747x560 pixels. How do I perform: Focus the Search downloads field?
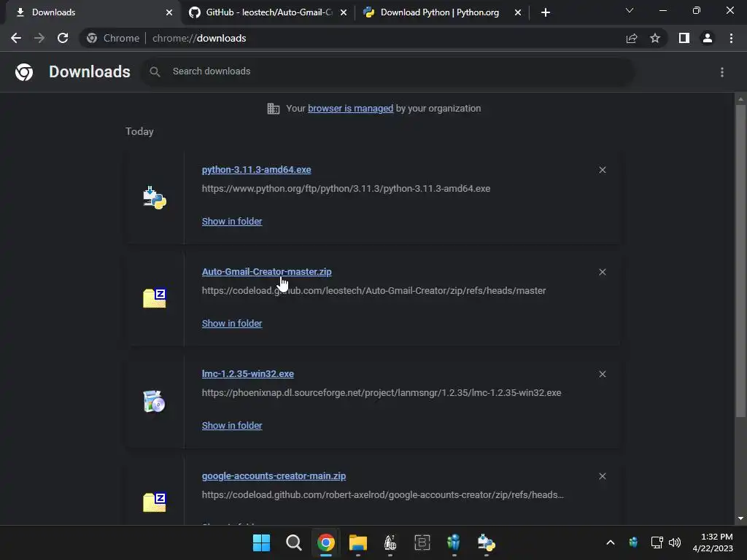[387, 71]
